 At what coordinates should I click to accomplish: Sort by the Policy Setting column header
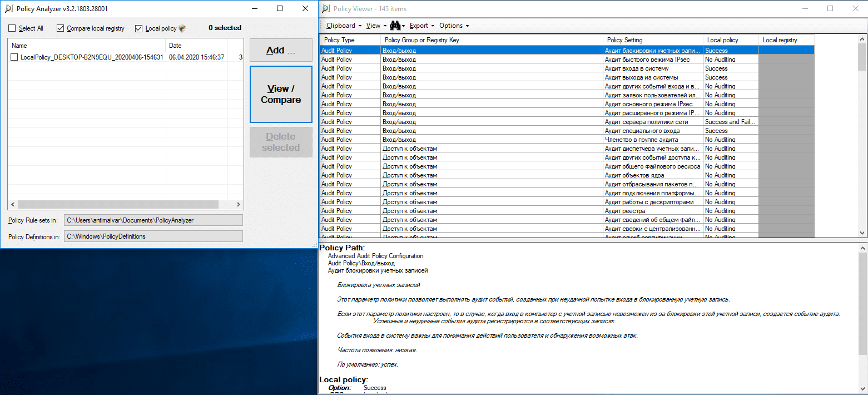point(653,40)
